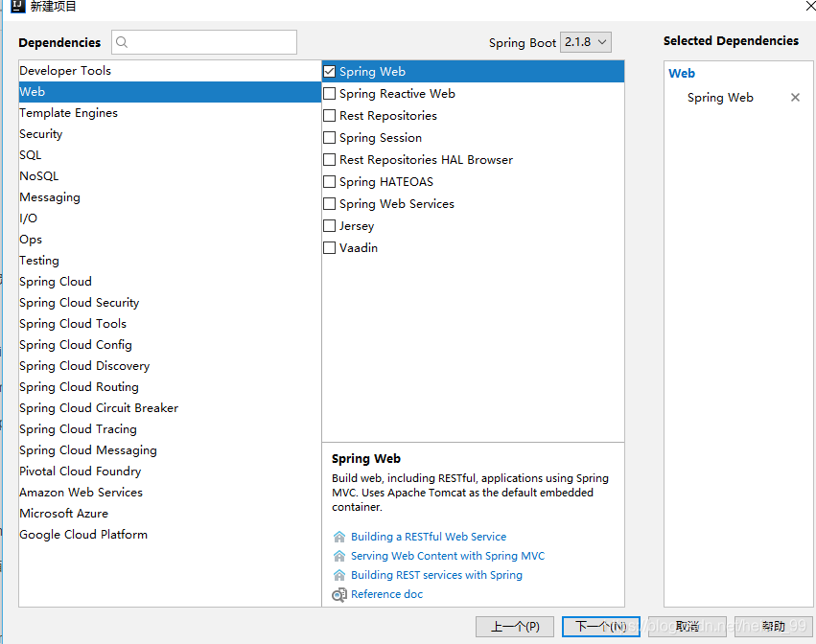Open Building REST services with Spring link
The image size is (816, 644).
tap(436, 575)
